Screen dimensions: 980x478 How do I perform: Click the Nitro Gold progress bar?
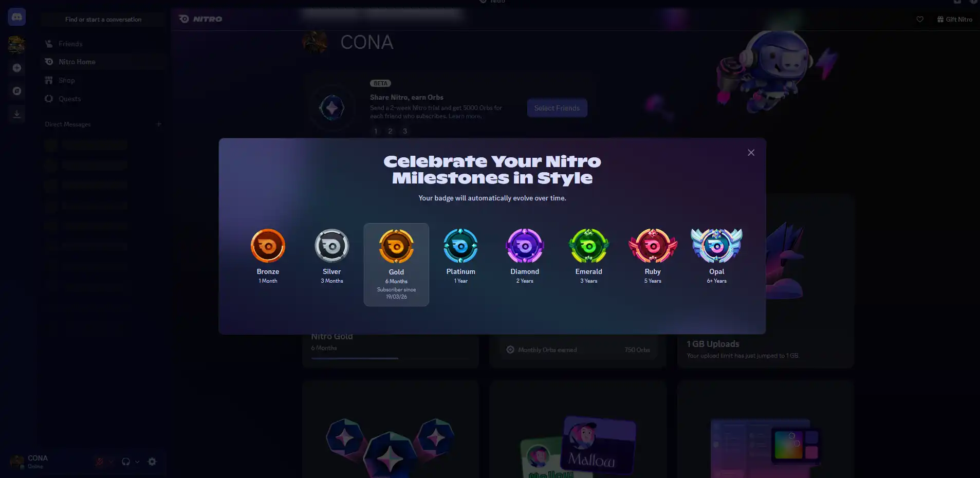pyautogui.click(x=391, y=358)
